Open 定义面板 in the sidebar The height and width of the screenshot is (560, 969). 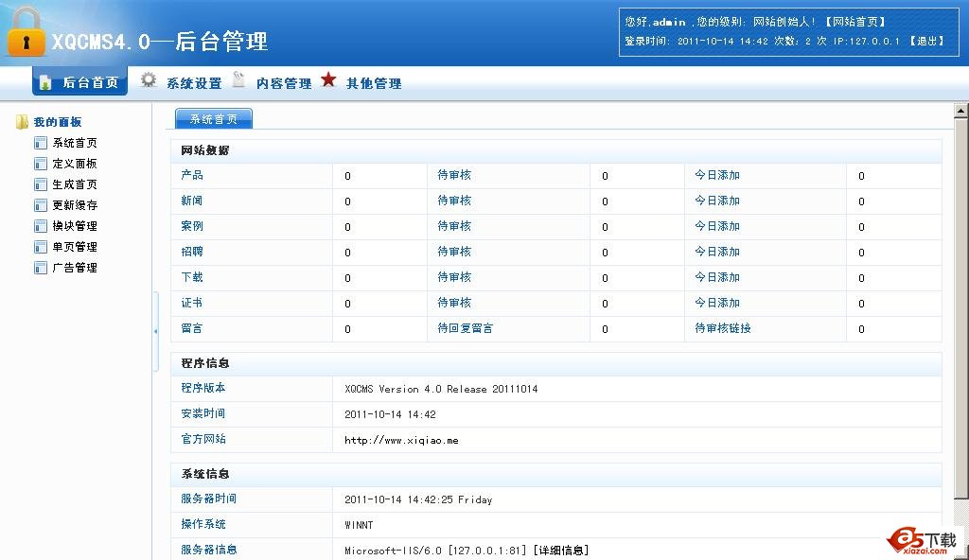[x=75, y=164]
